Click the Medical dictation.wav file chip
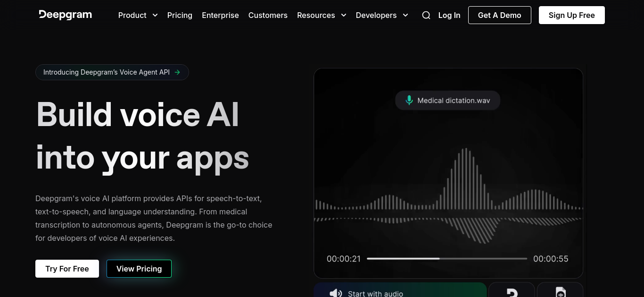This screenshot has height=297, width=644. pos(447,101)
